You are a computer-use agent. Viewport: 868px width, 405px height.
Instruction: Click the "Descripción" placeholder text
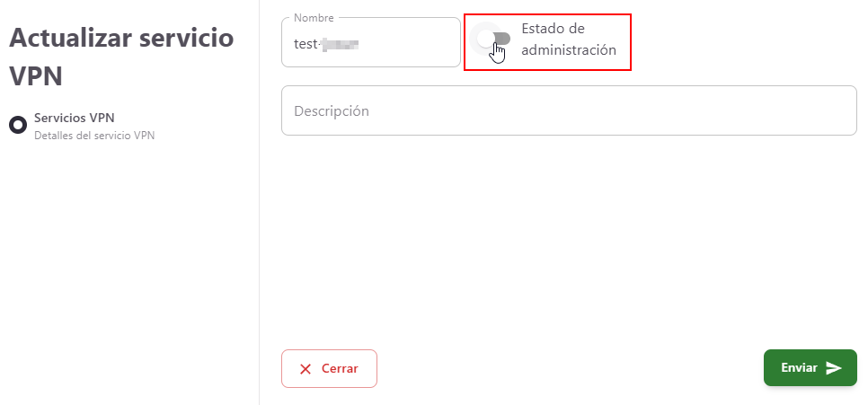pyautogui.click(x=332, y=111)
